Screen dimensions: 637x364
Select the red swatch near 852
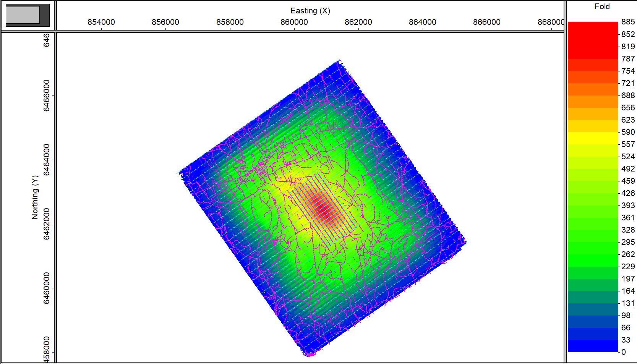click(593, 34)
